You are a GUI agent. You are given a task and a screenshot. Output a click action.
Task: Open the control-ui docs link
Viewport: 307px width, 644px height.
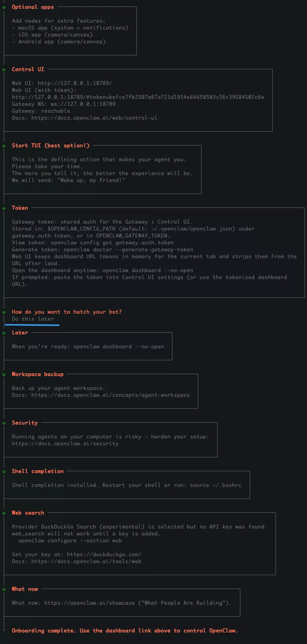94,118
